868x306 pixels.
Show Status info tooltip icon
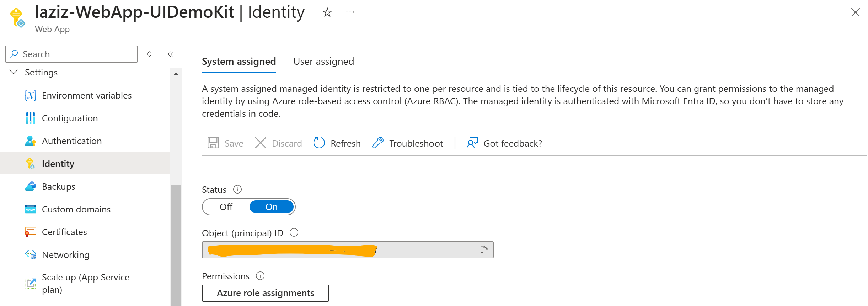tap(237, 189)
